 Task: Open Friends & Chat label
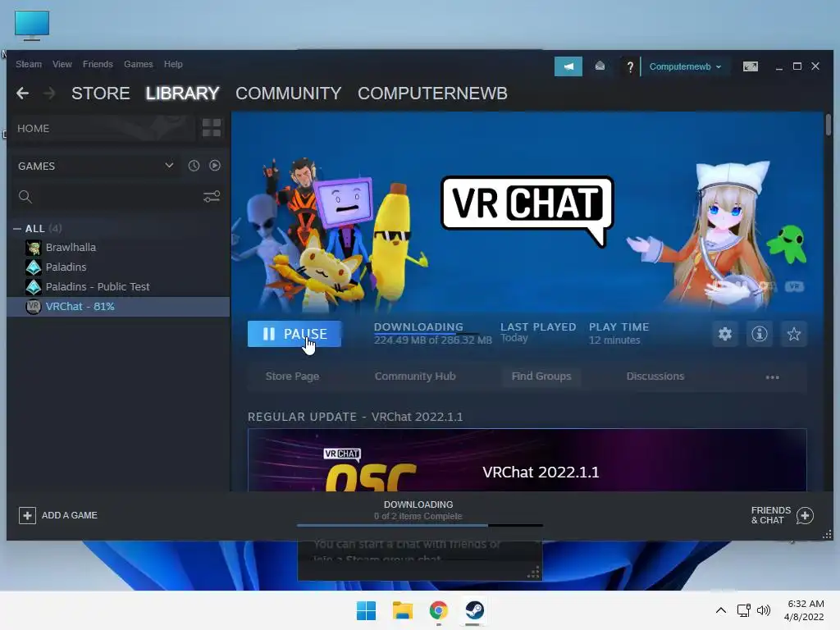[771, 515]
